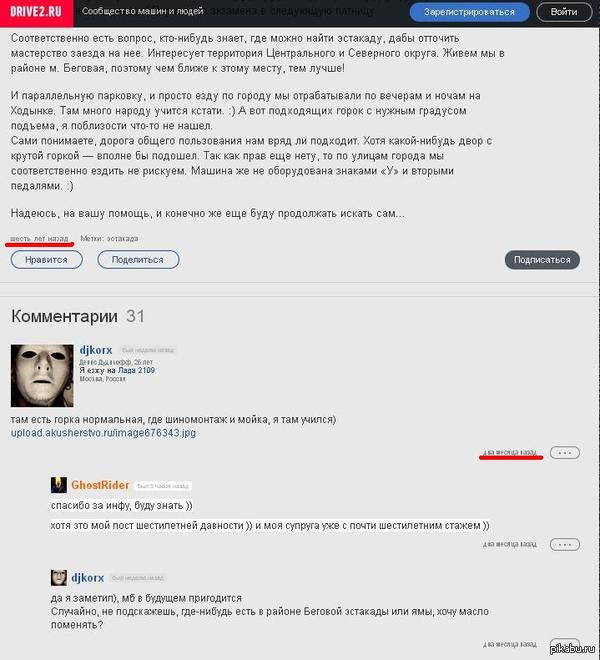Click GhostRider's small flame avatar

(59, 485)
